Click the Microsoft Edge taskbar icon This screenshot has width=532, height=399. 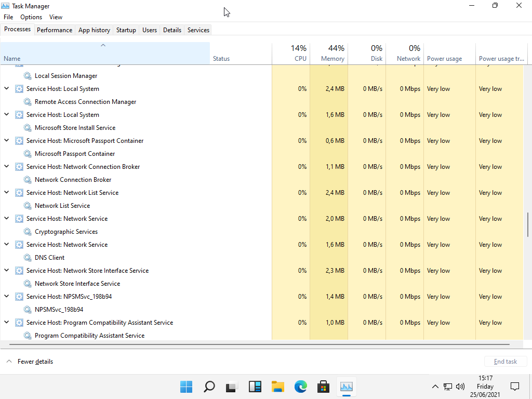[301, 387]
